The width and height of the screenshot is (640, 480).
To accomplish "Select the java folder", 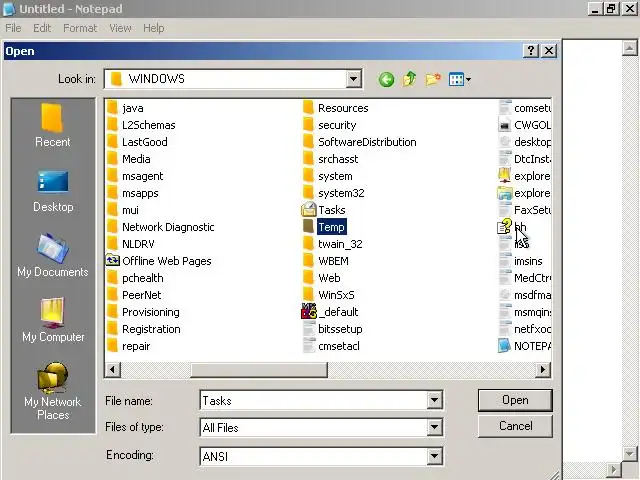I will point(125,108).
